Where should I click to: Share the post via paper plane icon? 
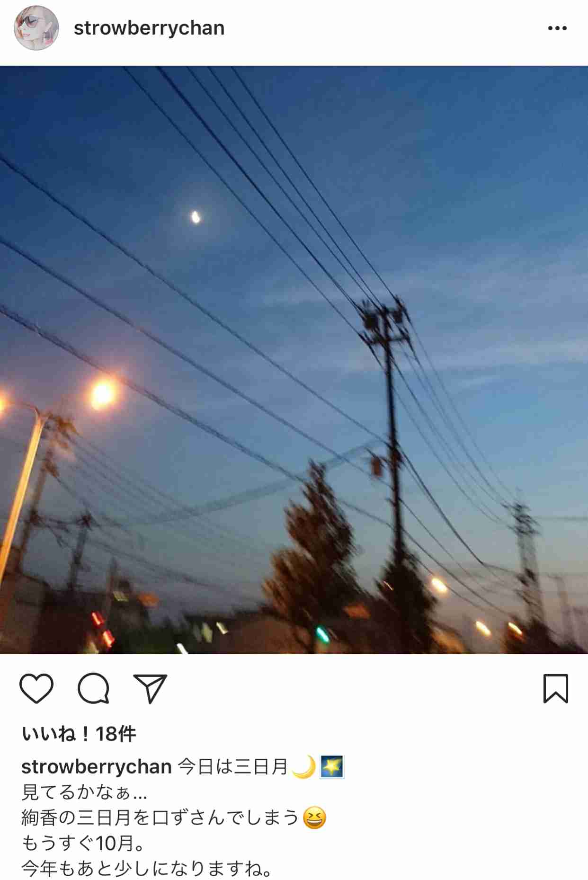coord(150,688)
